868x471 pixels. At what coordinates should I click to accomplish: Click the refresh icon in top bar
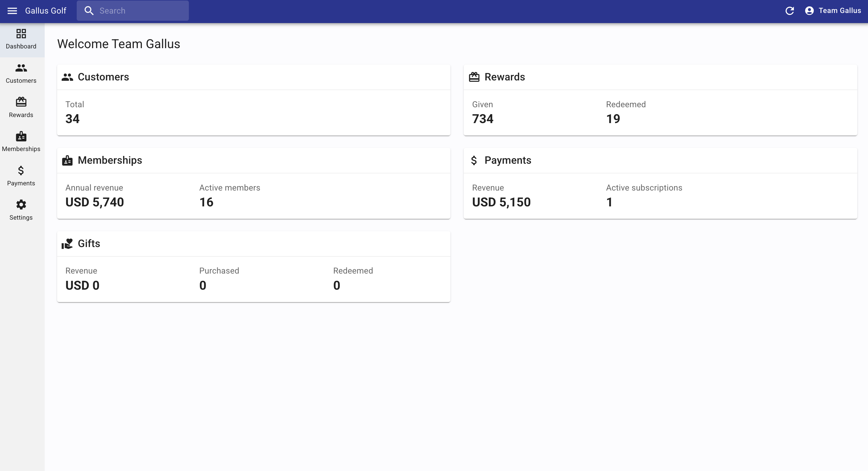790,11
